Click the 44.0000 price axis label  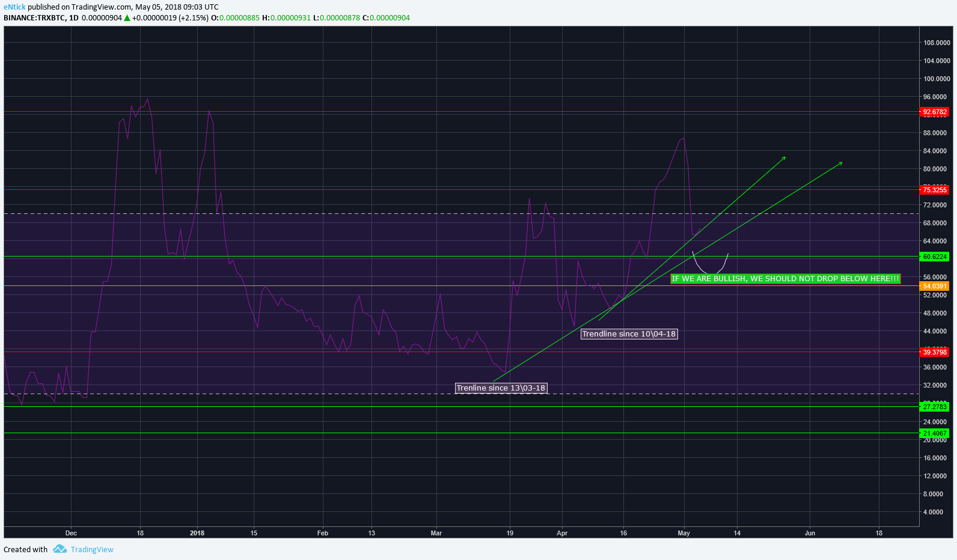pos(935,331)
